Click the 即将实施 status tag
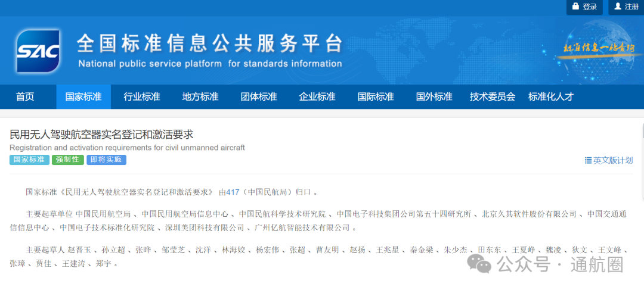The width and height of the screenshot is (644, 290). 106,160
